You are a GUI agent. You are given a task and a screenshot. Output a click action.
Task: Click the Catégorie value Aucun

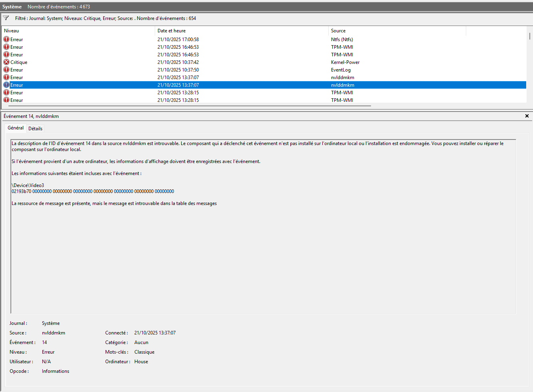click(141, 342)
